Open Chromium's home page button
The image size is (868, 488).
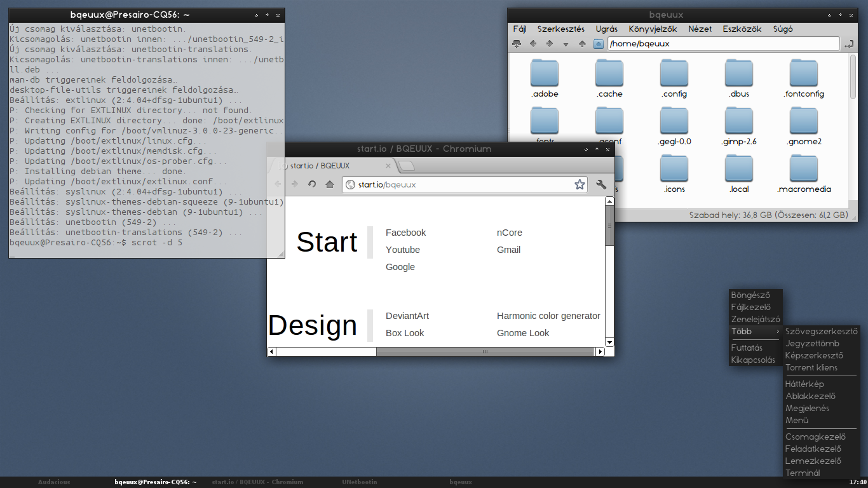[330, 184]
